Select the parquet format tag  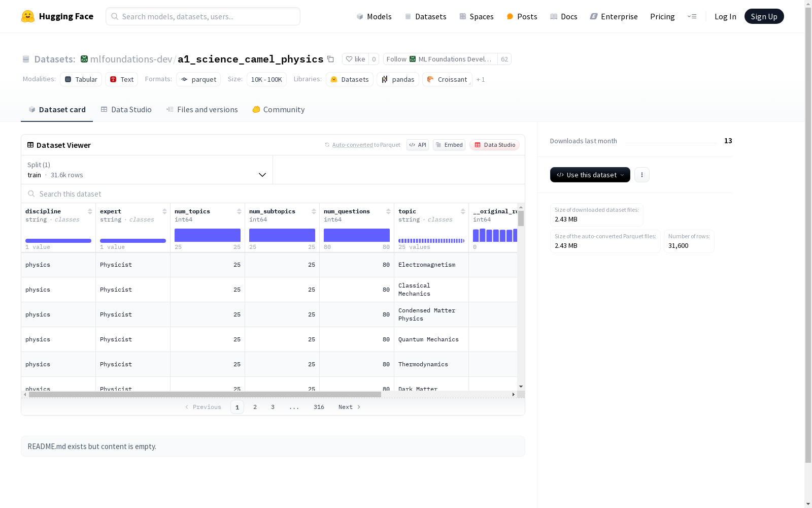tap(198, 79)
